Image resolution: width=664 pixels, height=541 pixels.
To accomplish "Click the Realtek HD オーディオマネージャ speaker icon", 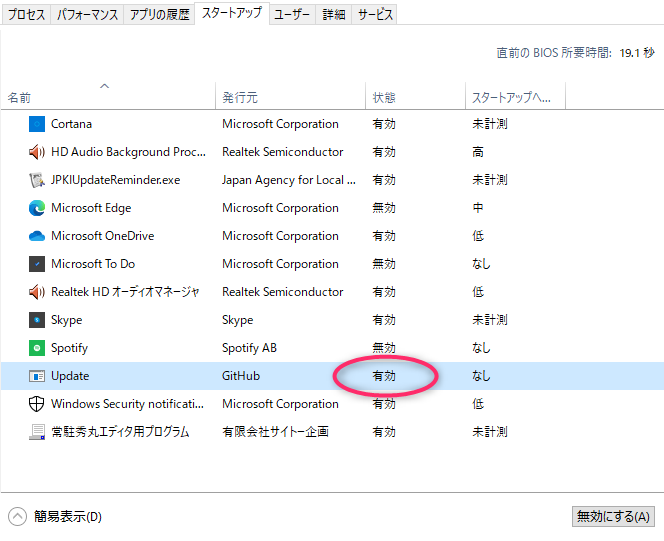I will [x=37, y=292].
